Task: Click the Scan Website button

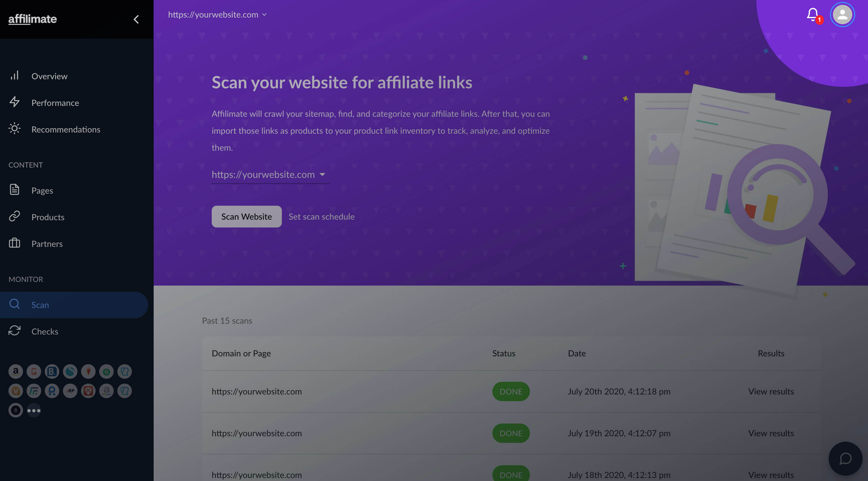Action: (246, 216)
